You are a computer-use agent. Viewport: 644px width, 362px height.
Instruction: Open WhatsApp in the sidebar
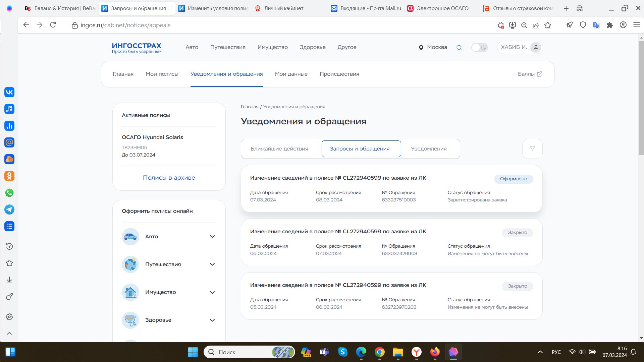tap(9, 193)
